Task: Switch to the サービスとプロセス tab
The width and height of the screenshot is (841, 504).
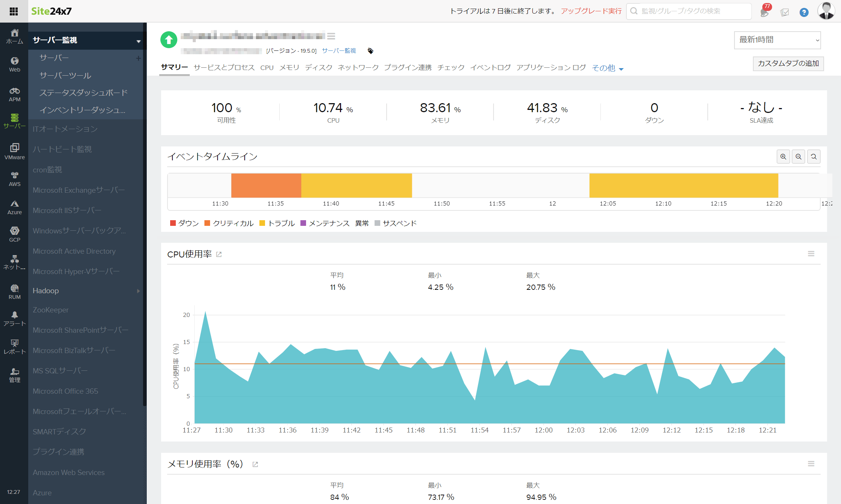Action: [224, 67]
